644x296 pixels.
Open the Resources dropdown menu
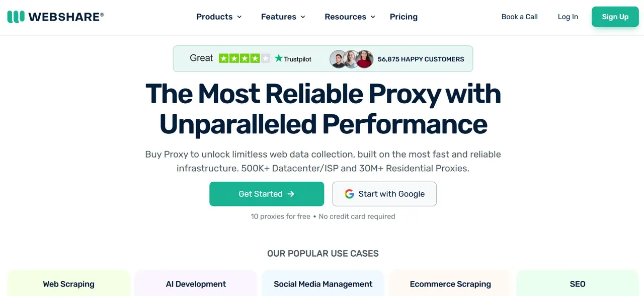pyautogui.click(x=350, y=17)
